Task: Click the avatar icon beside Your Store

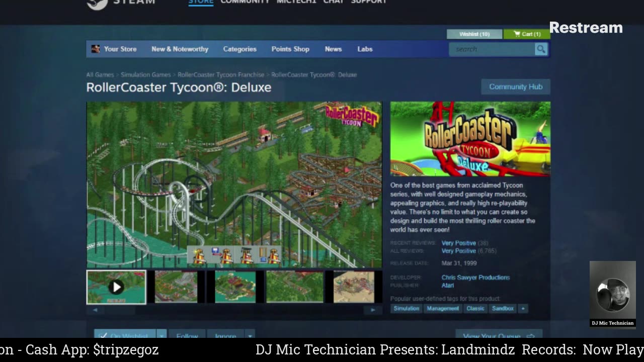Action: [95, 49]
